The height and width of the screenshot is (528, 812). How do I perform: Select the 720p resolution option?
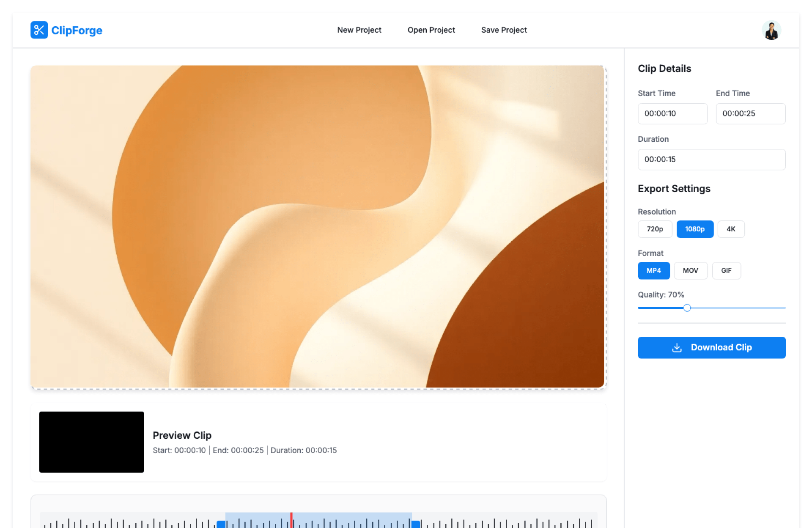(654, 229)
